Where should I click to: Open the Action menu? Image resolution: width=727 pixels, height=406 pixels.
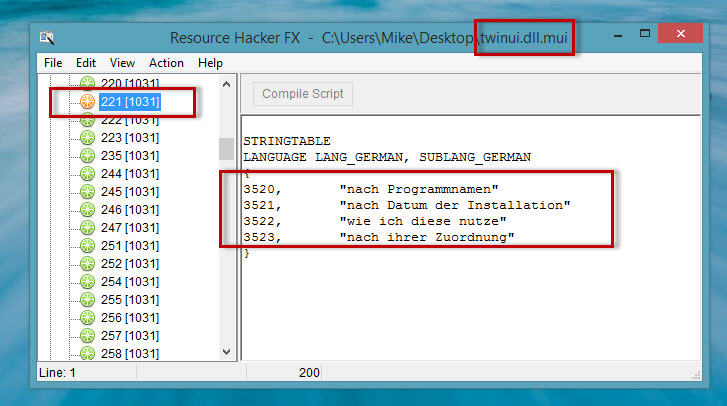(x=166, y=63)
